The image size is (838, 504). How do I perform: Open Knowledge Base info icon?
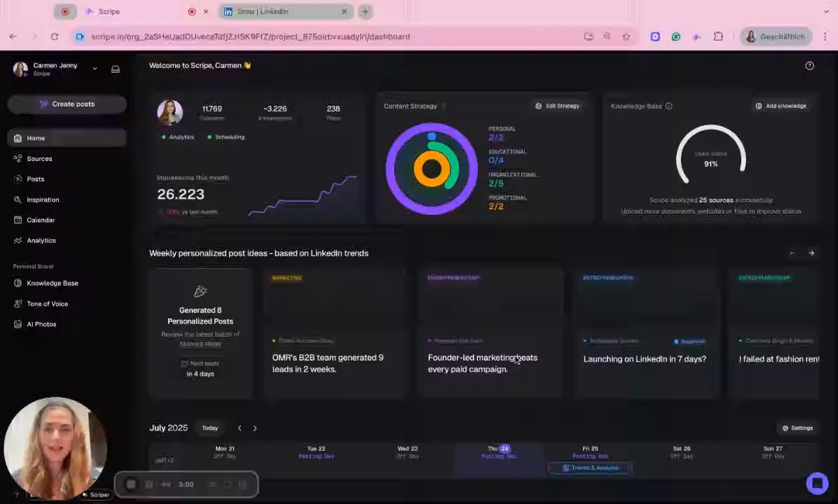point(669,106)
